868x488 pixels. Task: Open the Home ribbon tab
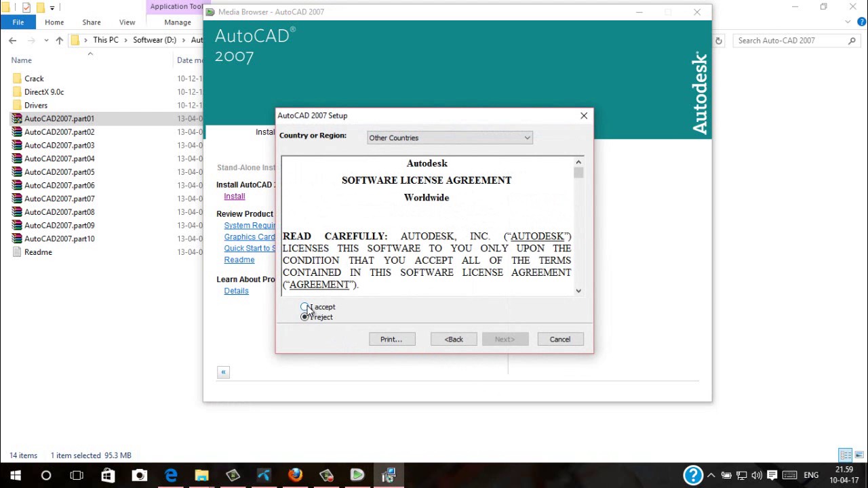[x=54, y=22]
